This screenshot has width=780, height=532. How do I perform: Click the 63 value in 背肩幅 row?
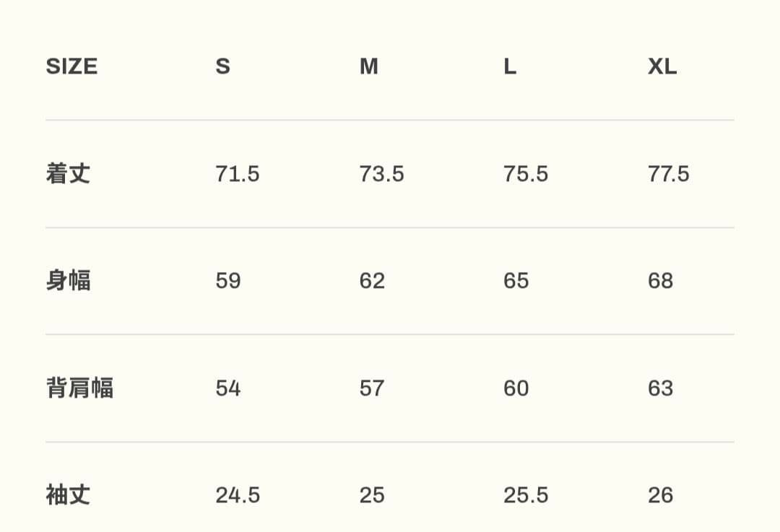tap(660, 388)
